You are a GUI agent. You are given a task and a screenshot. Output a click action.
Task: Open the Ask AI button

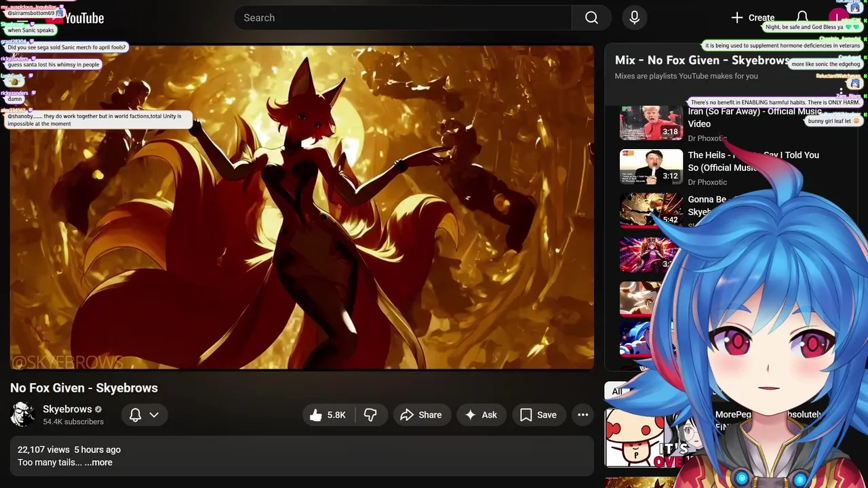pyautogui.click(x=481, y=415)
